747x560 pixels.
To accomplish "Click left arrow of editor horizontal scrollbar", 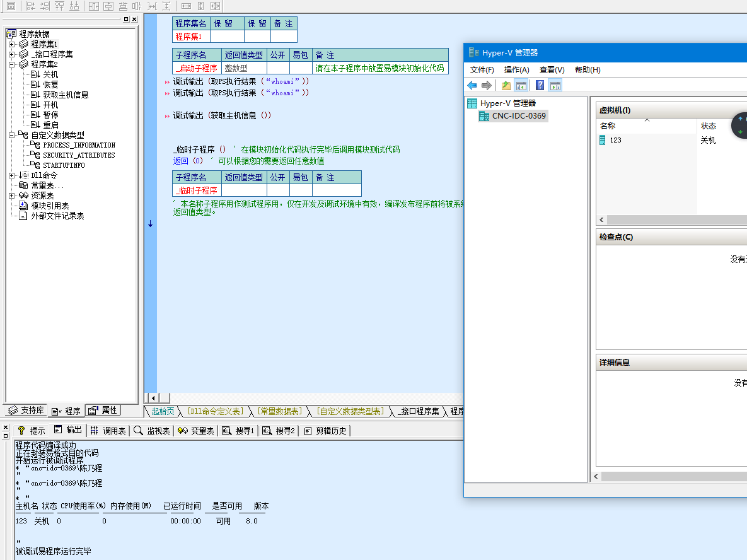I will coord(153,398).
